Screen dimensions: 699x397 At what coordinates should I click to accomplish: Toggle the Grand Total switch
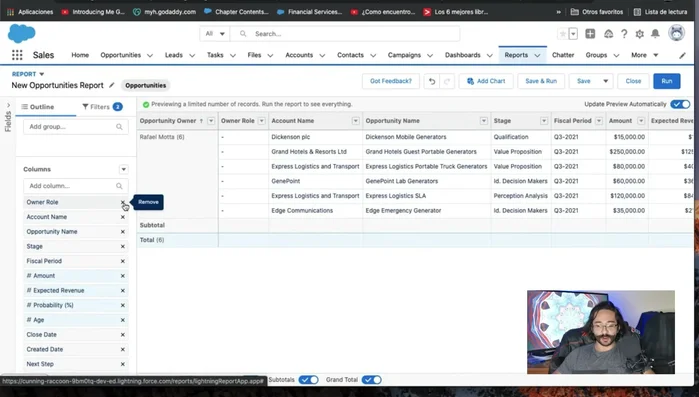click(x=371, y=380)
